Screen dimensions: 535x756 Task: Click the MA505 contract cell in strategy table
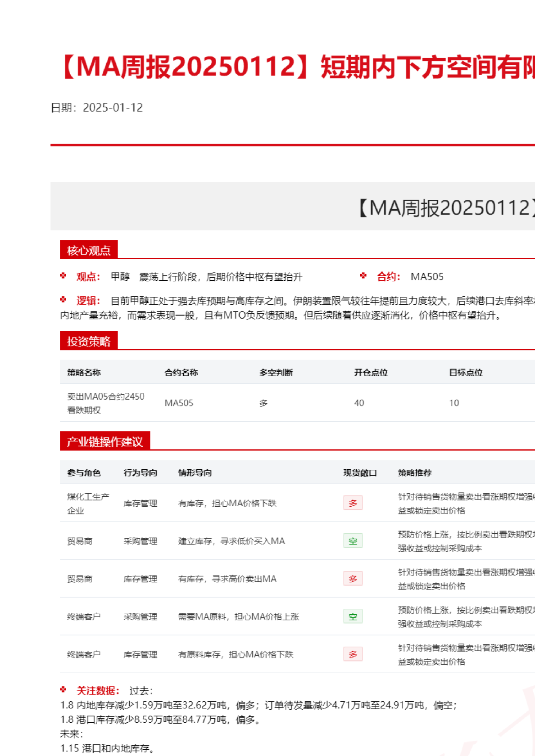pyautogui.click(x=179, y=403)
